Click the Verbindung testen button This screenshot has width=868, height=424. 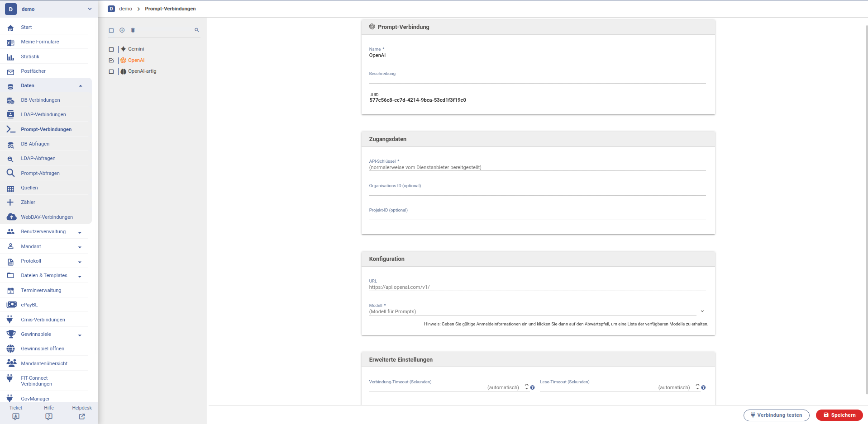point(776,415)
